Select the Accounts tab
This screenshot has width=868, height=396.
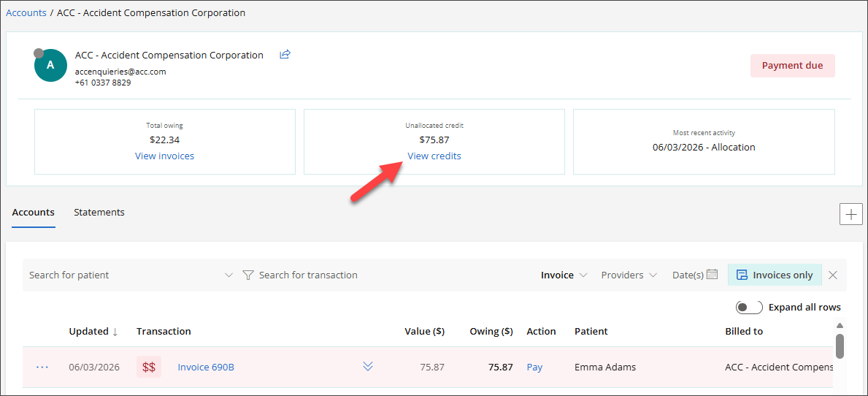tap(34, 213)
